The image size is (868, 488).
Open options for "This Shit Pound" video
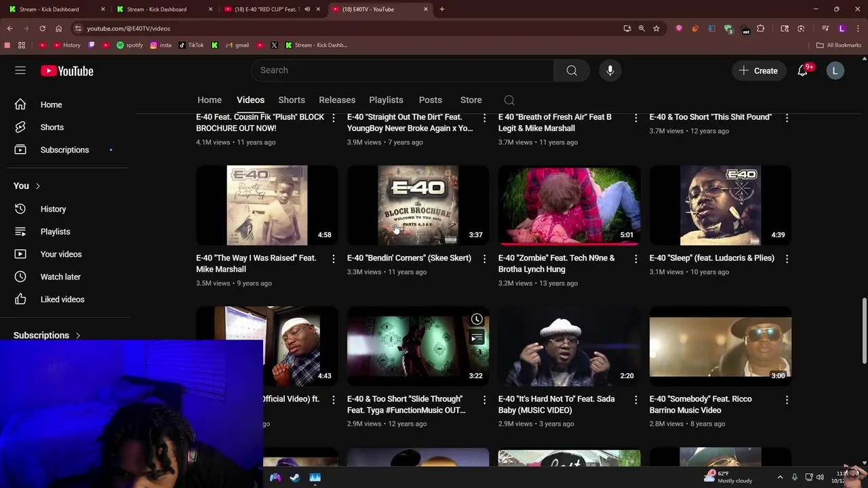pos(787,118)
